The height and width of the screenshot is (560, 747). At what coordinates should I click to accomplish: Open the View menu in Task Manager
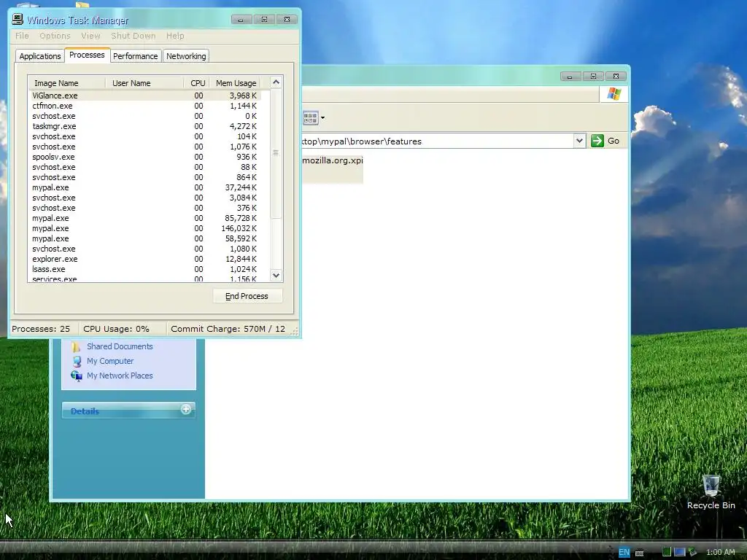click(90, 36)
